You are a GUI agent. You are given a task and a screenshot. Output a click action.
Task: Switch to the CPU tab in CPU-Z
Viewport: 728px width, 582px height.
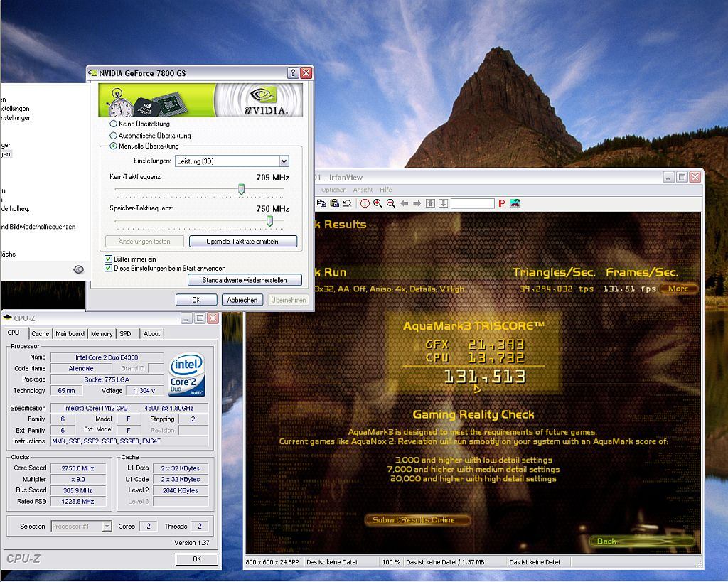point(14,333)
